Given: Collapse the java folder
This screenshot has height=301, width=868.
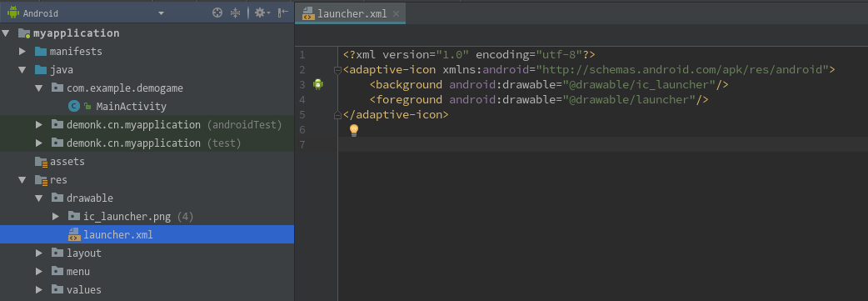Looking at the screenshot, I should [x=22, y=70].
